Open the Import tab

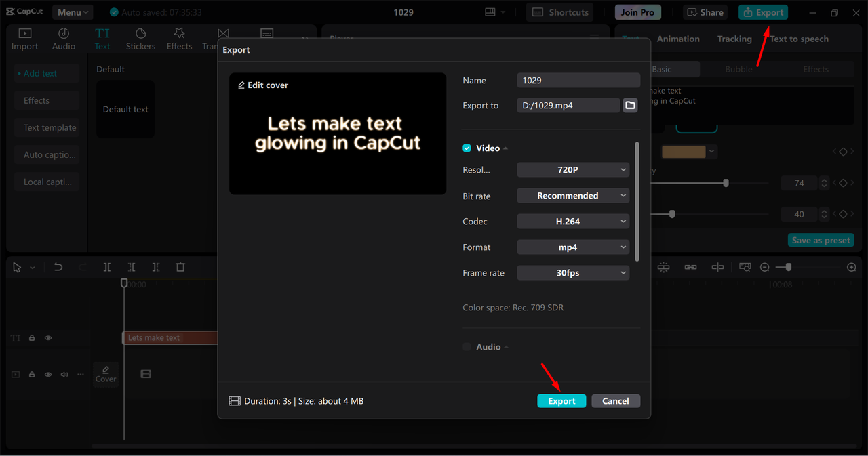click(24, 39)
